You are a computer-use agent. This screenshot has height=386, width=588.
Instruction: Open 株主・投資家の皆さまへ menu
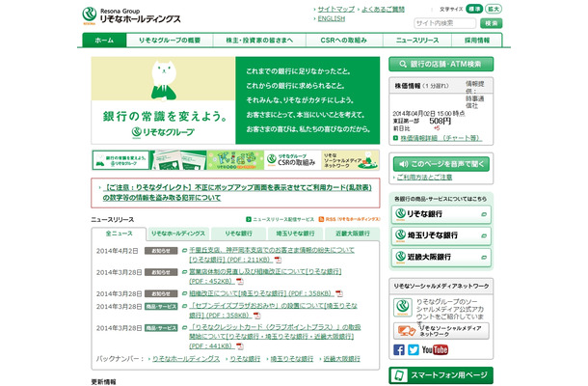(259, 41)
